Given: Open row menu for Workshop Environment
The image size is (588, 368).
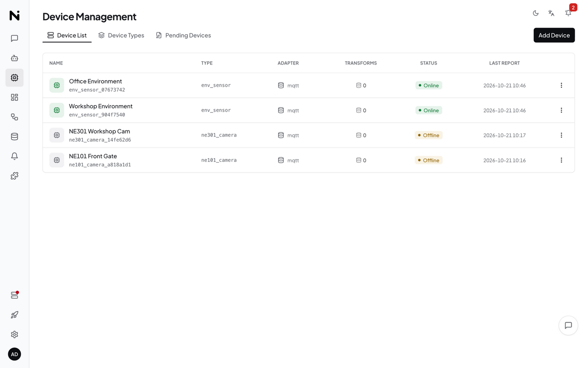Looking at the screenshot, I should pos(561,110).
